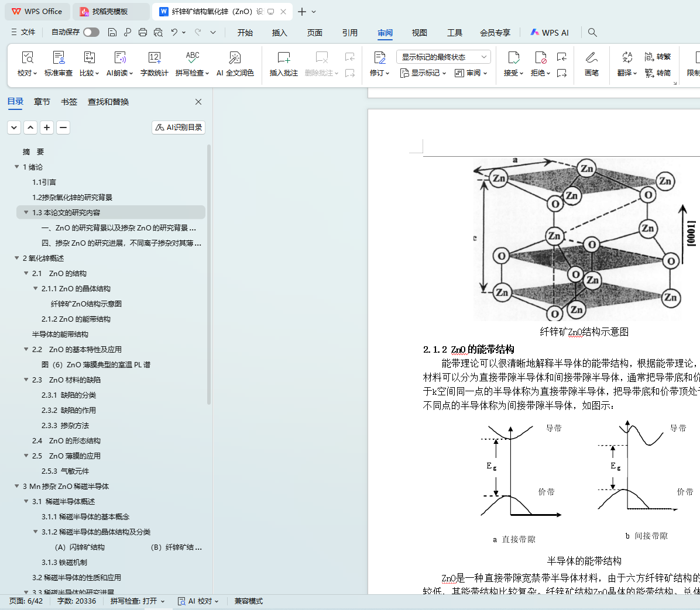Toggle the 自动保存 autosave switch
Viewport: 700px width, 610px height.
click(x=91, y=32)
